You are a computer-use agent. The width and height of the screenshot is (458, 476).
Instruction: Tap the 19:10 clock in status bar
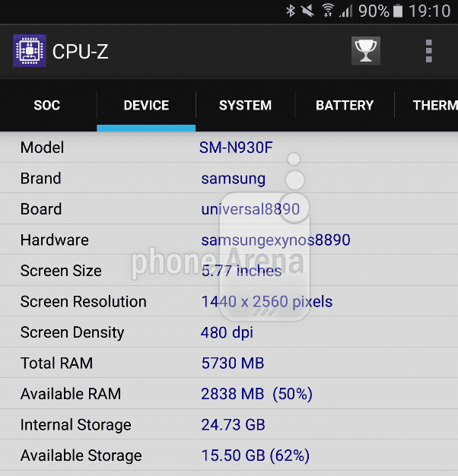pos(429,11)
